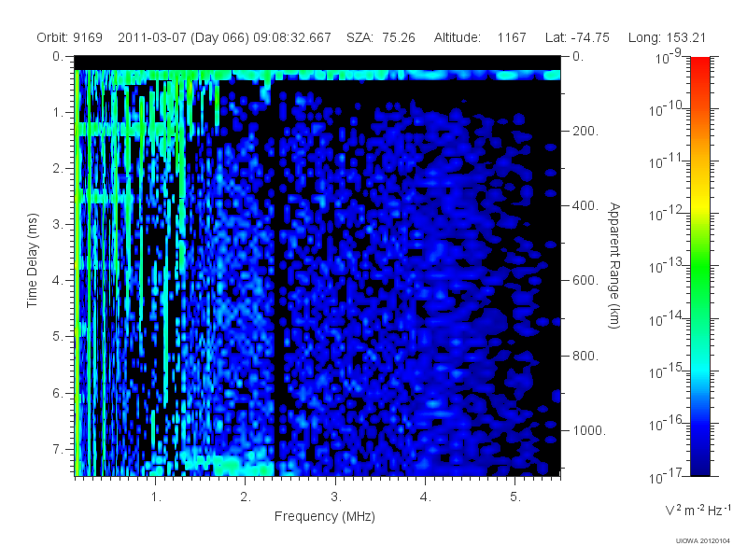The height and width of the screenshot is (560, 747).
Task: Select the date text '2011-03-07 (Day 066)'
Action: pos(183,37)
